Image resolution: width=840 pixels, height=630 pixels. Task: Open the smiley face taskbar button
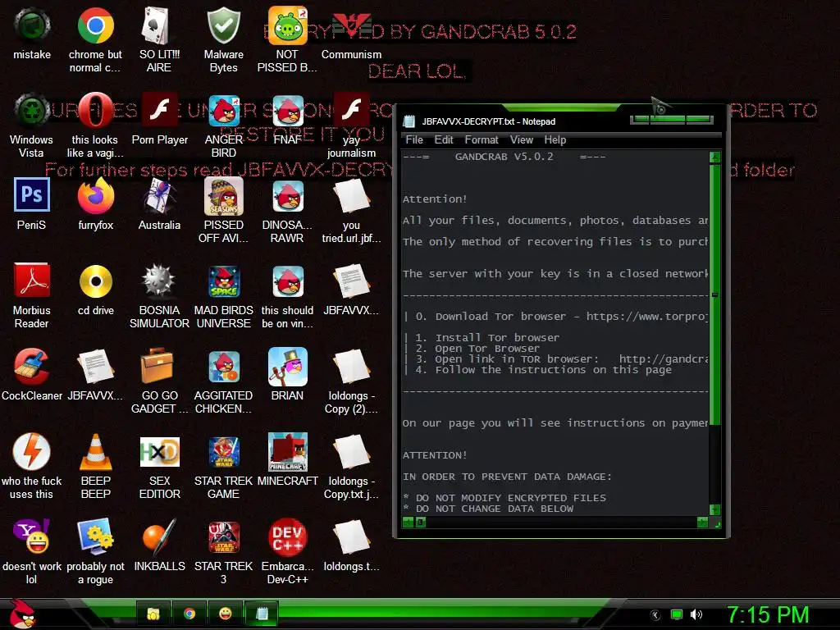point(225,614)
